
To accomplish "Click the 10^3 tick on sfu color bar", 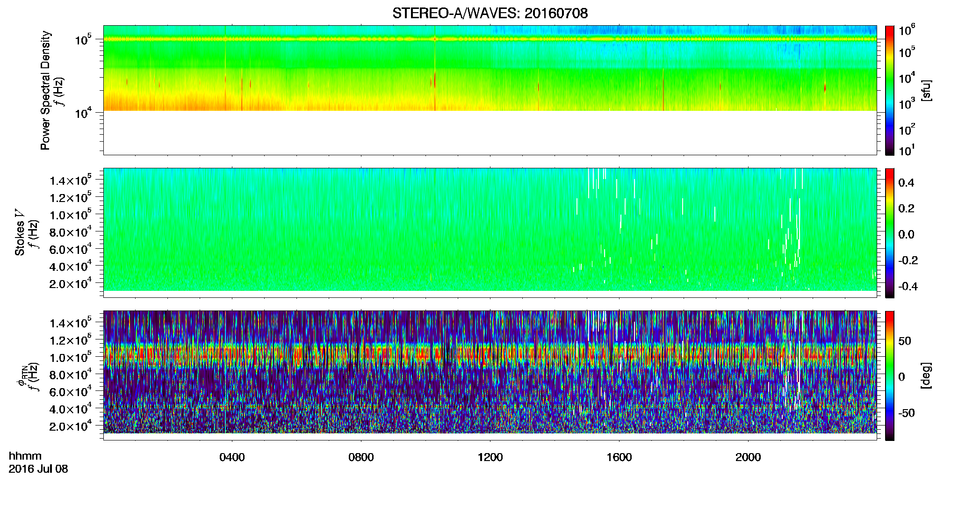I will [907, 104].
